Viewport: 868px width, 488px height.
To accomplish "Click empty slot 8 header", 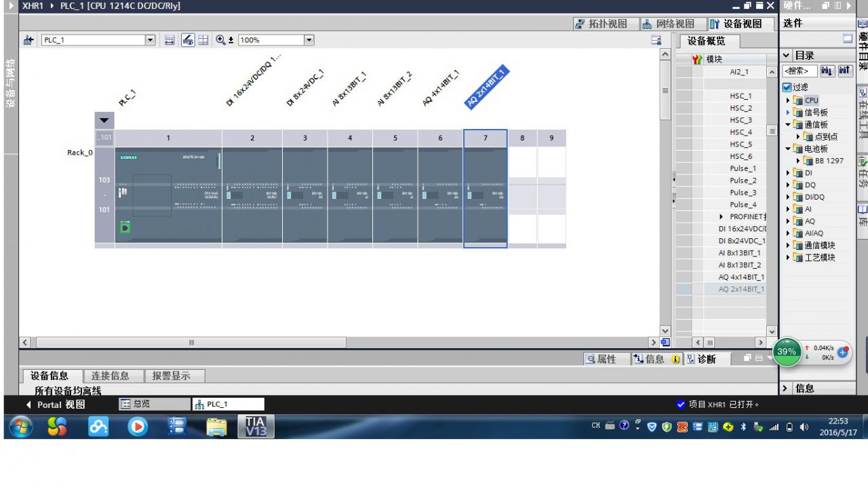I will [x=522, y=138].
